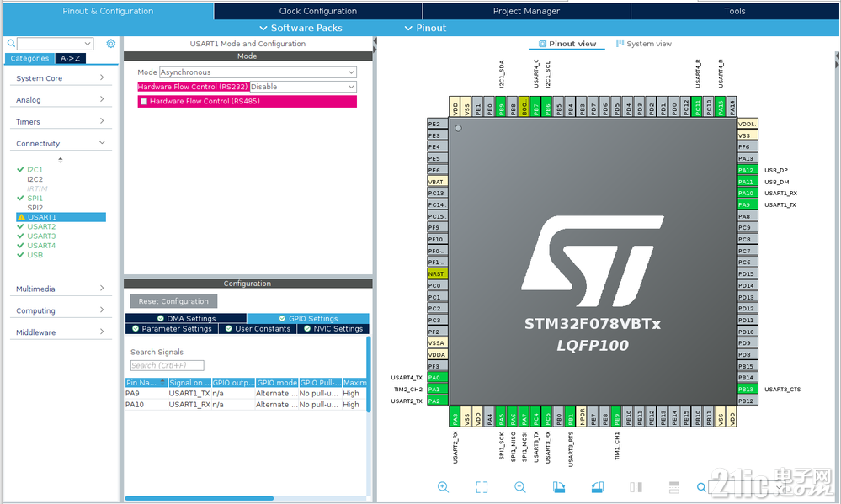Image resolution: width=841 pixels, height=504 pixels.
Task: Select the NRST pin on the chip
Action: [x=438, y=273]
